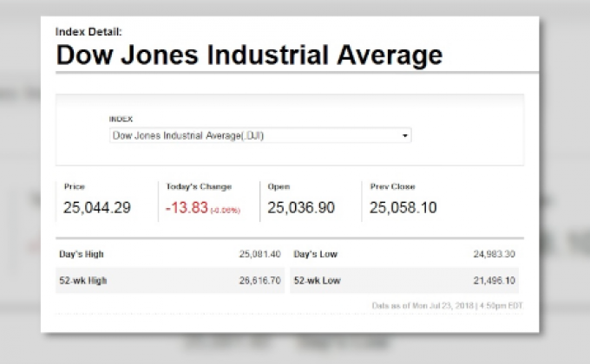The image size is (590, 364).
Task: Select the 52-wk Low value 21,496.10
Action: point(494,281)
